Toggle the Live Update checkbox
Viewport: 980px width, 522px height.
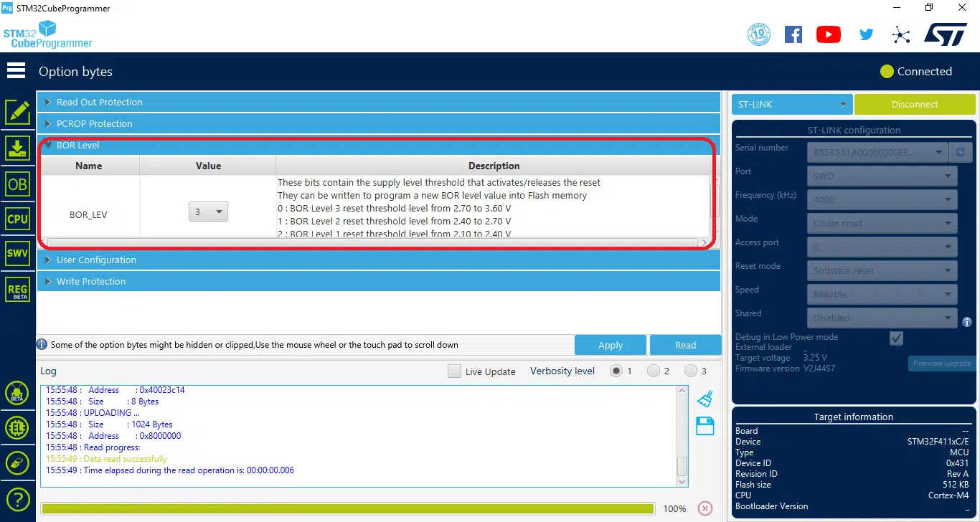click(x=454, y=371)
